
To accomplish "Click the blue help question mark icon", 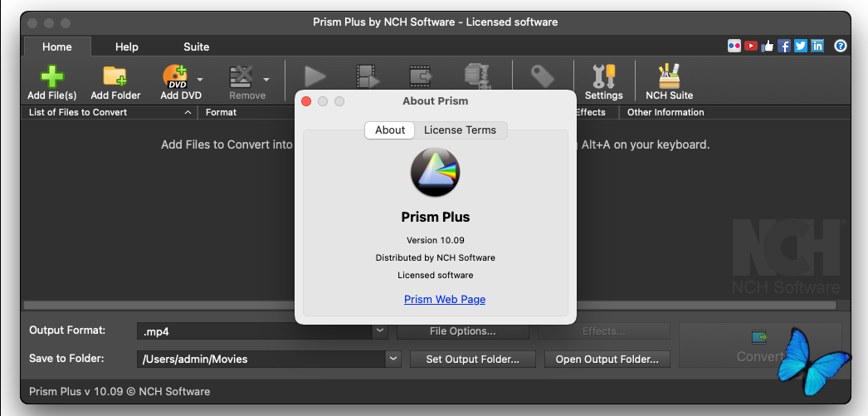I will coord(841,46).
